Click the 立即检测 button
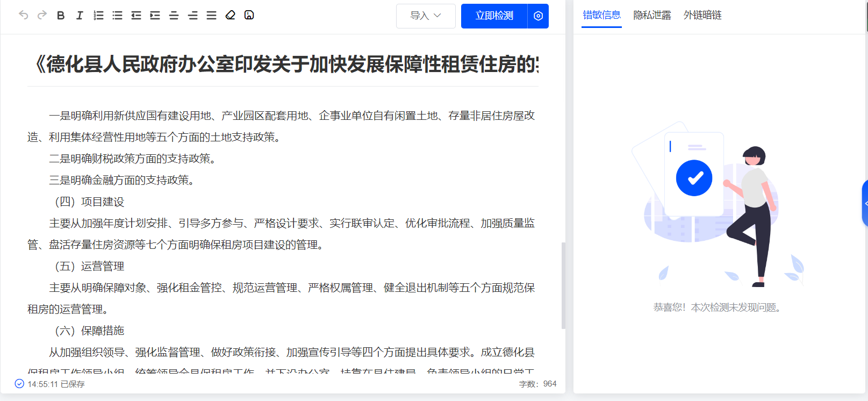The height and width of the screenshot is (401, 868). pos(494,16)
